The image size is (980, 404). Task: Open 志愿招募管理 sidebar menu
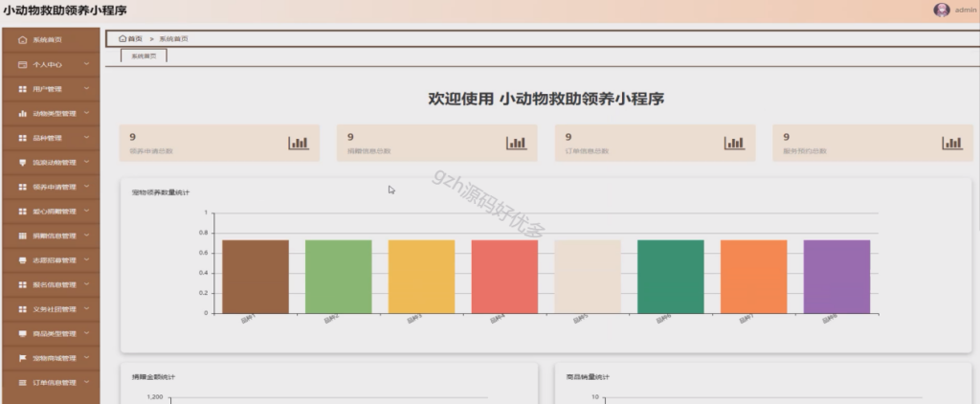pyautogui.click(x=51, y=260)
